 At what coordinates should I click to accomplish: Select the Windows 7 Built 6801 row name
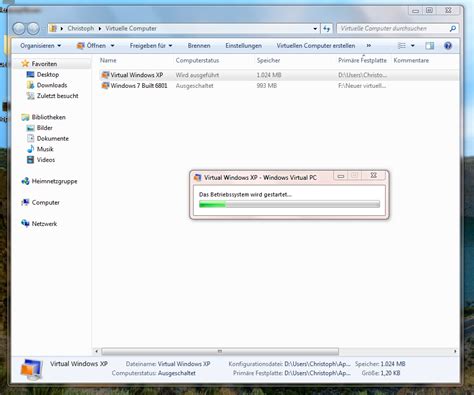(139, 86)
